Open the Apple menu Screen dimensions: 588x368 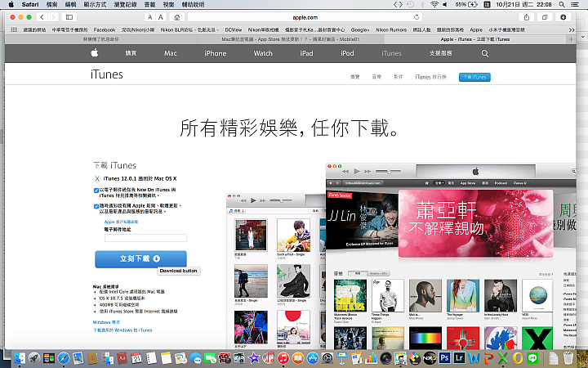[11, 5]
